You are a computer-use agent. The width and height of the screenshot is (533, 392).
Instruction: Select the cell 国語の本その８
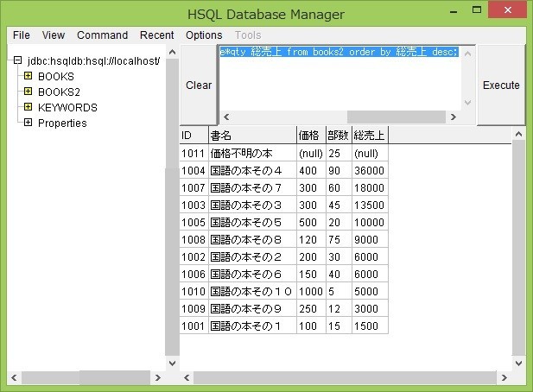[x=252, y=240]
